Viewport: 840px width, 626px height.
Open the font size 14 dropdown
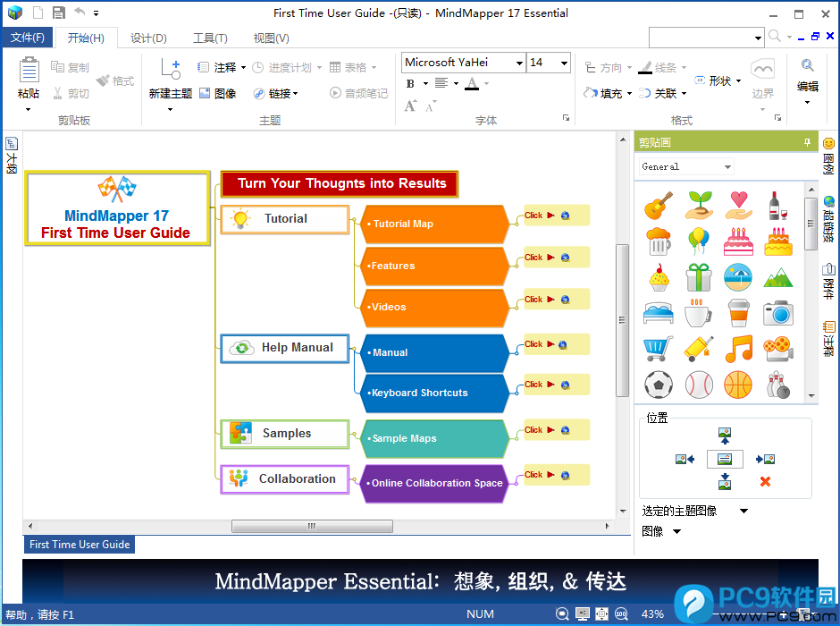pos(564,63)
